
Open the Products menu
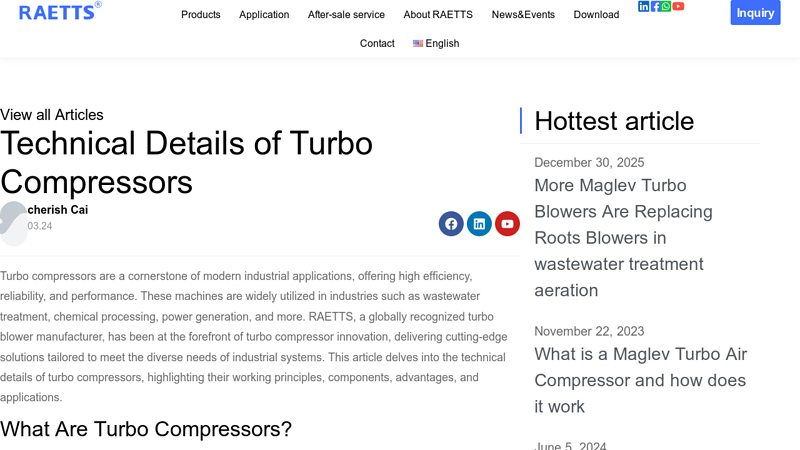point(201,15)
